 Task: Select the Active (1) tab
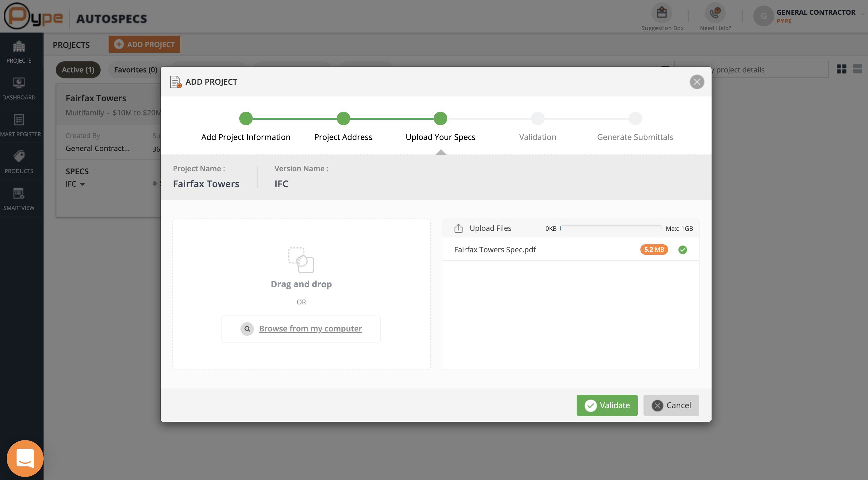pyautogui.click(x=78, y=70)
